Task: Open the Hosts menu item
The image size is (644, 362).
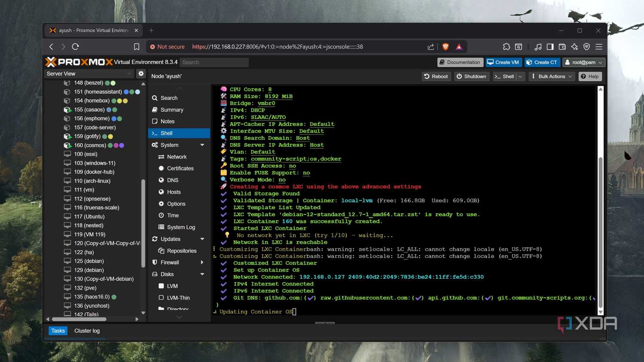Action: pyautogui.click(x=179, y=192)
